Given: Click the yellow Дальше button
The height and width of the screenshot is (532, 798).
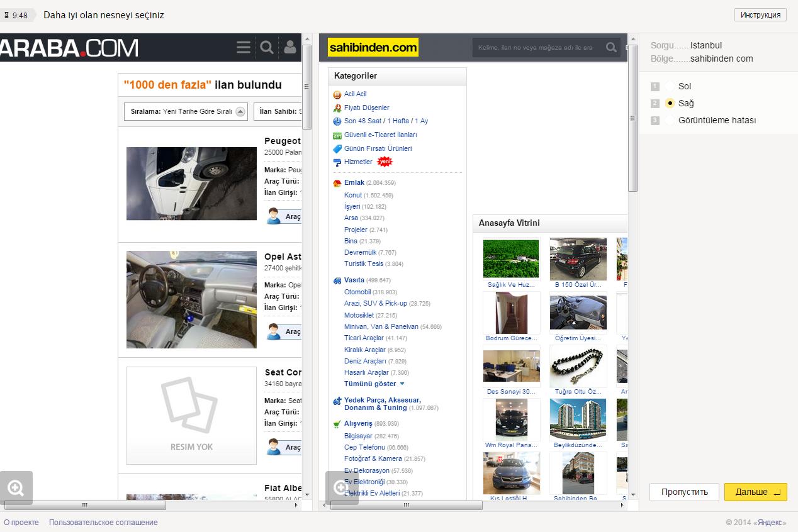Looking at the screenshot, I should (x=756, y=492).
